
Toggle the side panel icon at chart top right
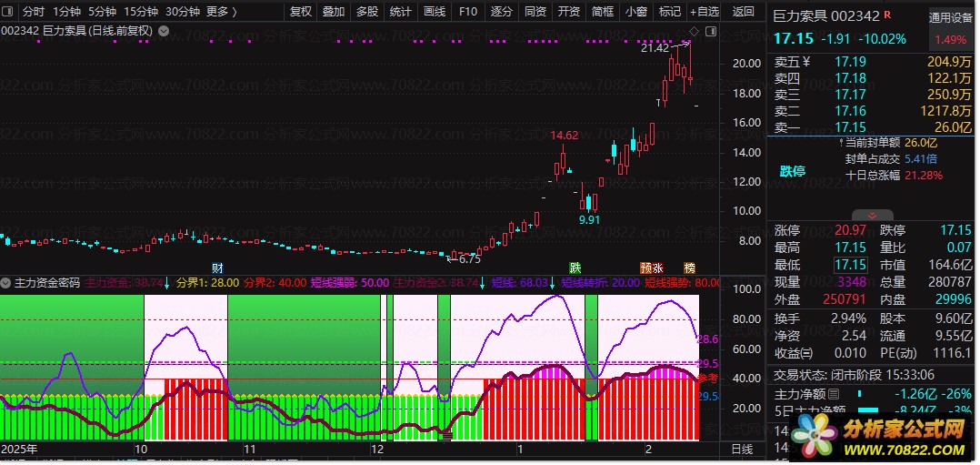711,31
